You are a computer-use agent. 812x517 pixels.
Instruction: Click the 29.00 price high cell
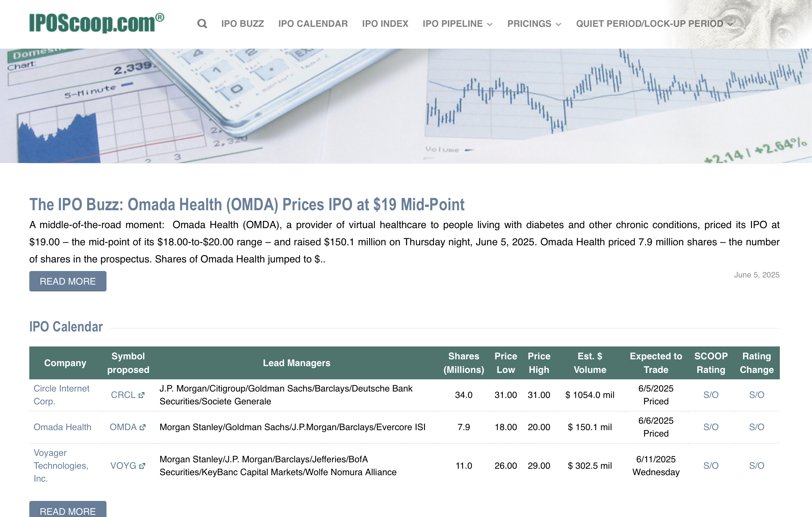point(539,466)
